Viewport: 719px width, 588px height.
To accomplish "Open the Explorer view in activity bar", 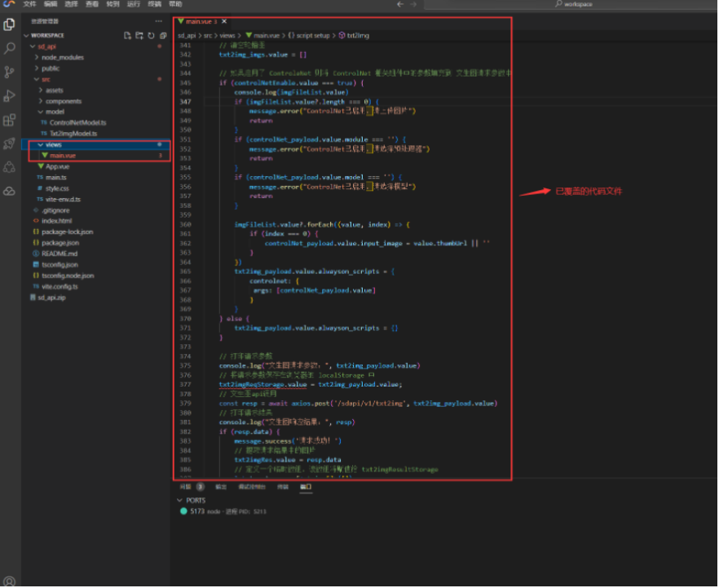I will 9,24.
